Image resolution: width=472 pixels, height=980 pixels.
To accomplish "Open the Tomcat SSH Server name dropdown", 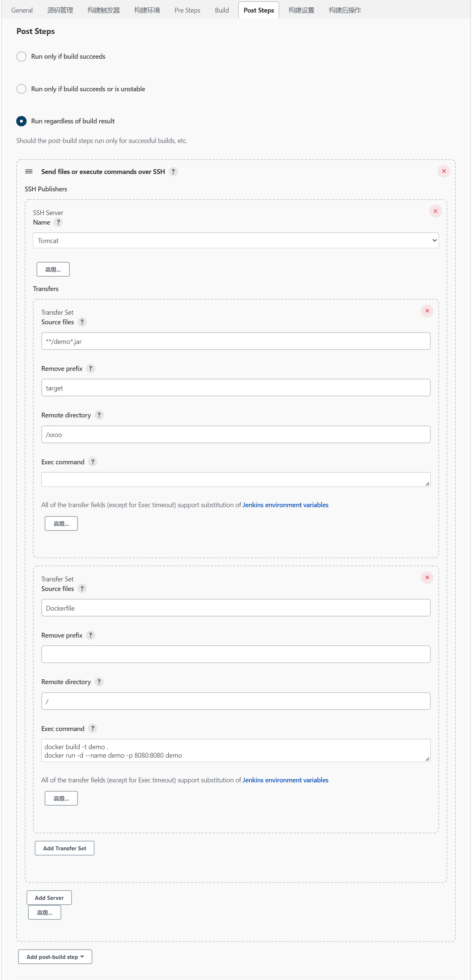I will pyautogui.click(x=235, y=240).
